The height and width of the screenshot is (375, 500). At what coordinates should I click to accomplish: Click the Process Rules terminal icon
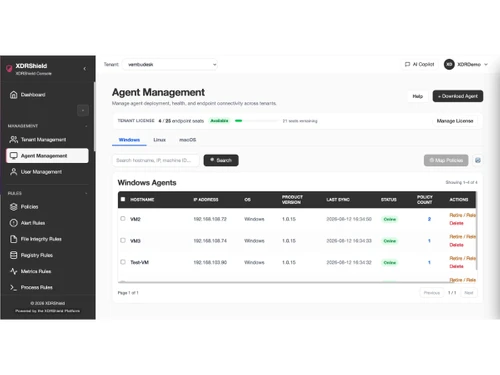click(x=14, y=287)
